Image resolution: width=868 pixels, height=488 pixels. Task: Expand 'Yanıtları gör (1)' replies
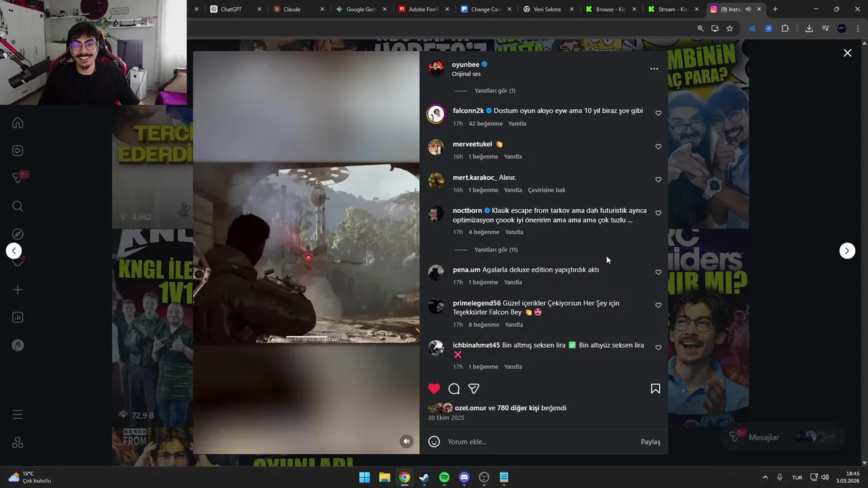click(494, 91)
